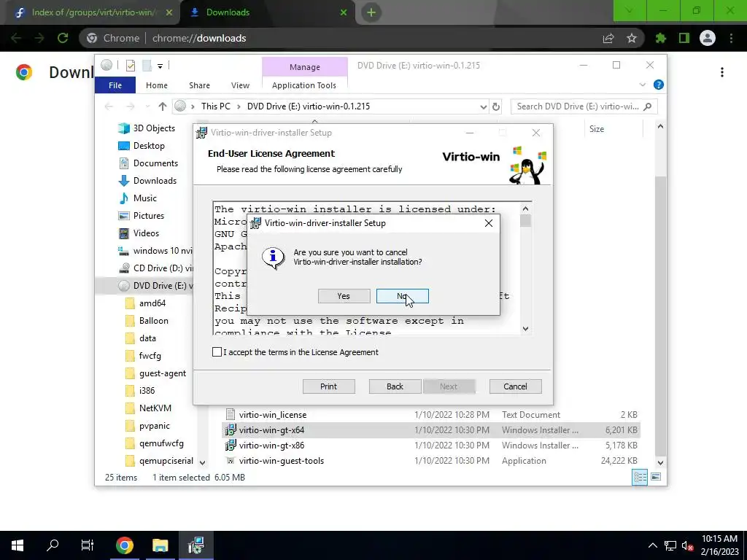
Task: Go up one folder level
Action: point(163,106)
